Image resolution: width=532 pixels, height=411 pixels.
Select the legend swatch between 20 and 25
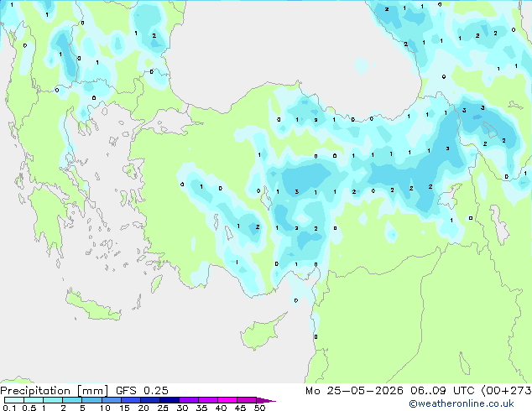tap(150, 400)
